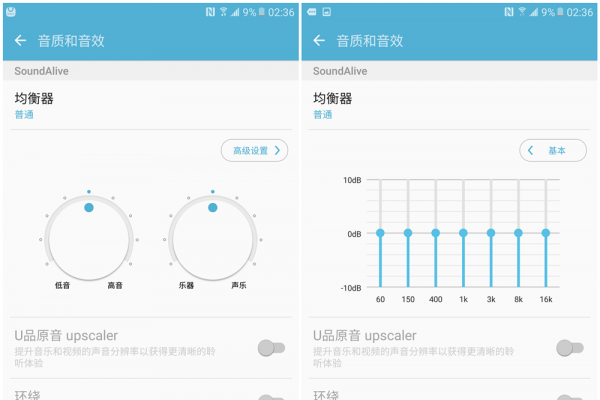
Task: Click the 1k band slider handle
Action: point(463,233)
